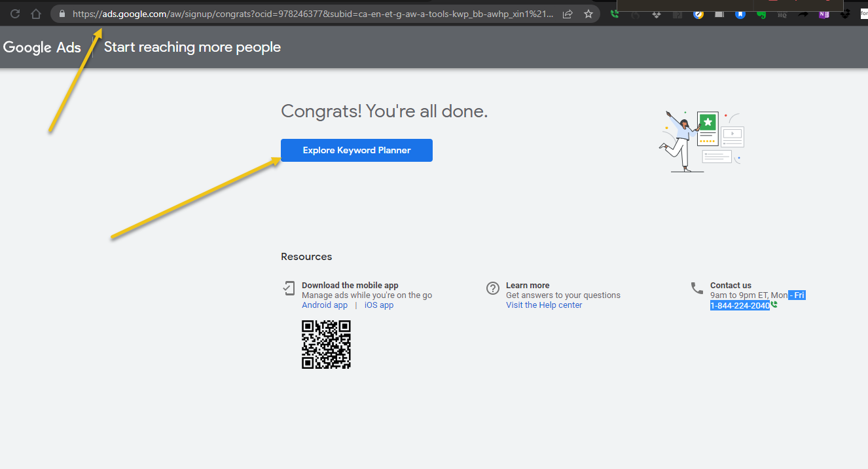The image size is (868, 469).
Task: Open the Evernote elephant extension
Action: 761,14
